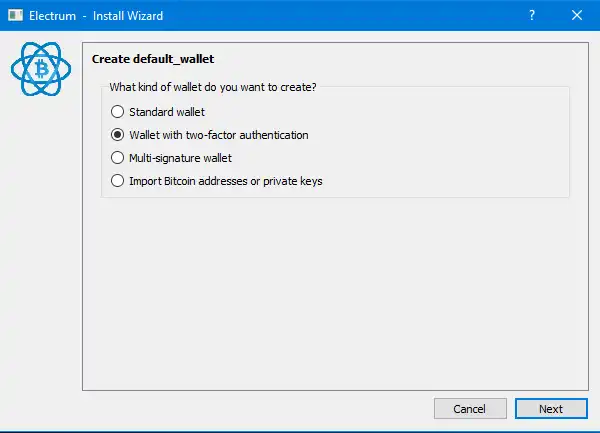Choose the two-factor authentication wallet radio button
600x433 pixels.
pos(118,135)
